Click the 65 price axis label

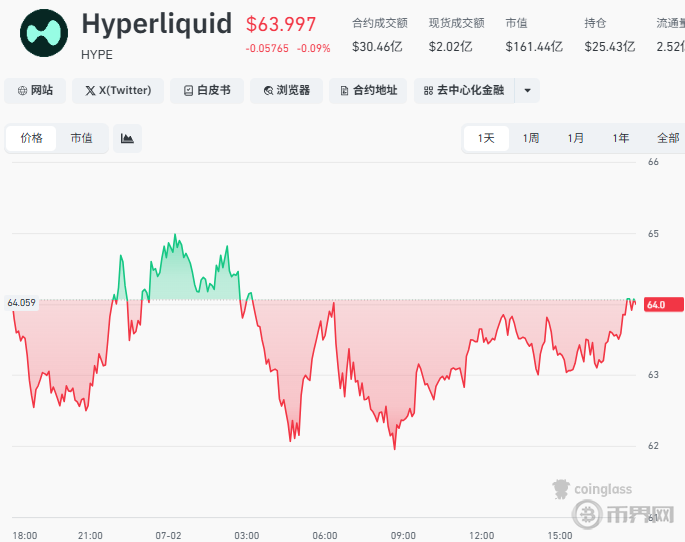tap(653, 234)
